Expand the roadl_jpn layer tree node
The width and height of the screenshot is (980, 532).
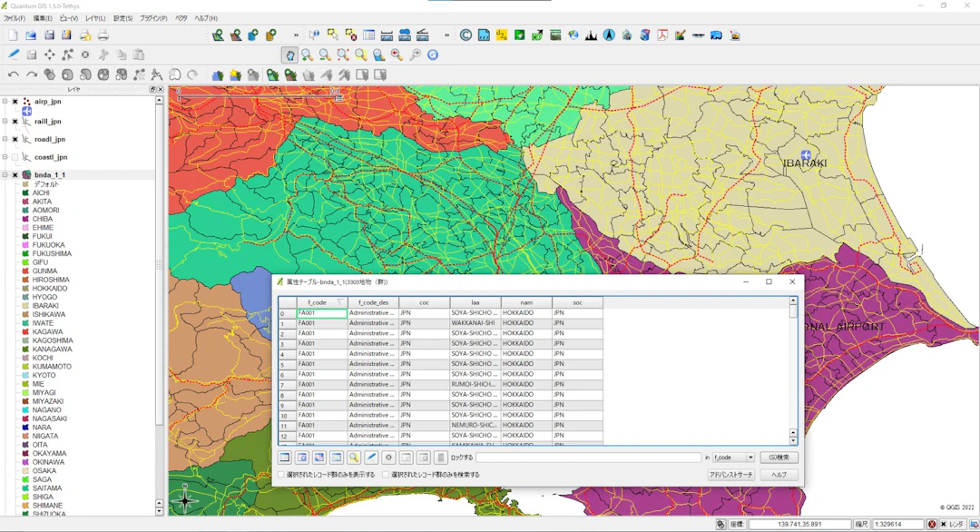pos(5,140)
